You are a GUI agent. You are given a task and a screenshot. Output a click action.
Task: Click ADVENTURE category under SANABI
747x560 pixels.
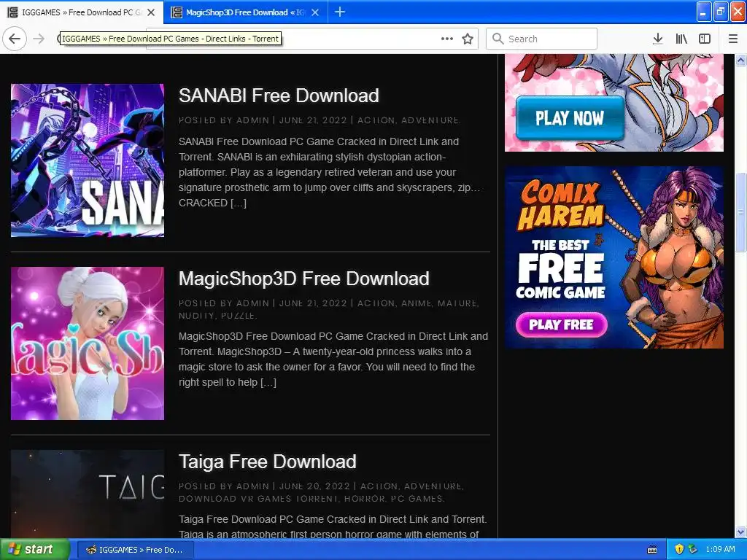pos(430,120)
